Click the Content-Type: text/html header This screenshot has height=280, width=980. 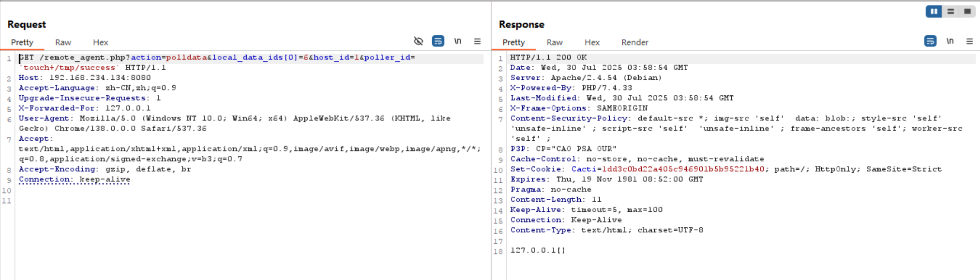[607, 230]
